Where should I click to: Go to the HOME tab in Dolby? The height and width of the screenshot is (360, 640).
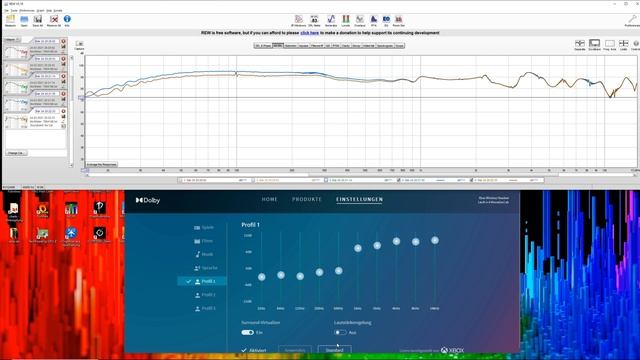click(x=269, y=200)
